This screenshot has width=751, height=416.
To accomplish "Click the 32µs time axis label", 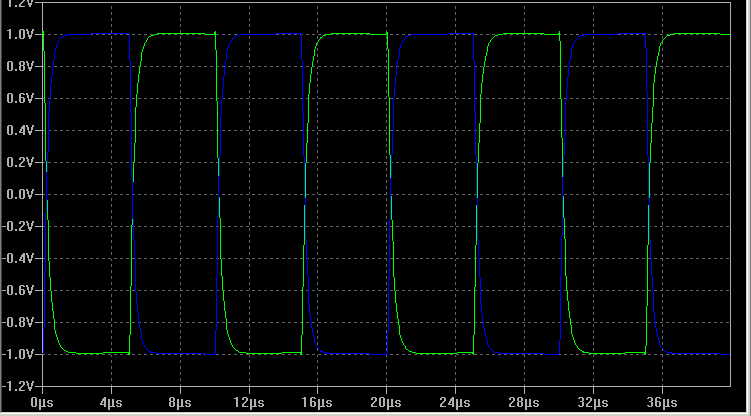I will coord(593,403).
